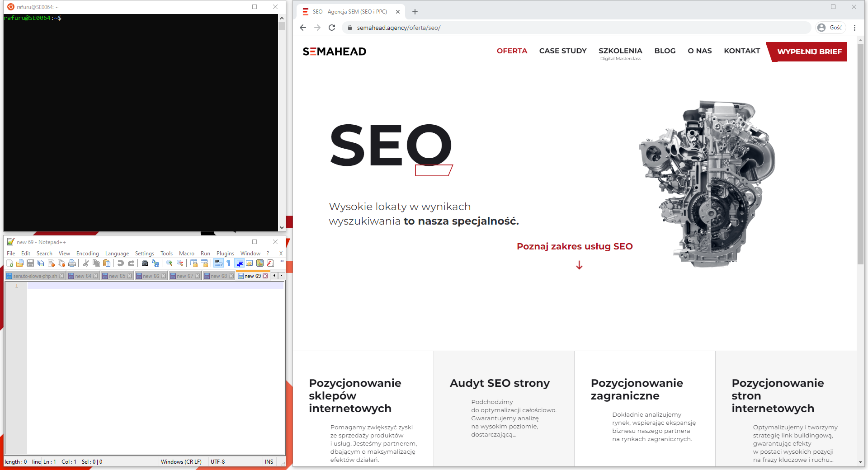The image size is (868, 470).
Task: Expand hidden toolbar icons chevron in Notepad++
Action: point(282,261)
